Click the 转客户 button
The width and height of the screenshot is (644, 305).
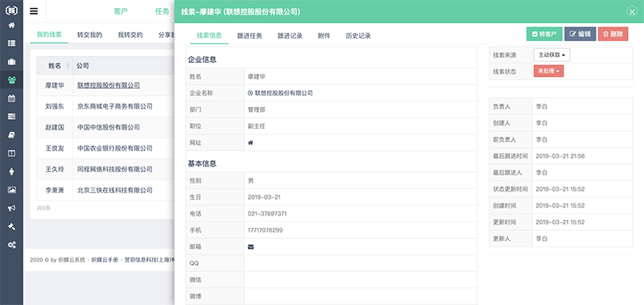click(x=544, y=34)
